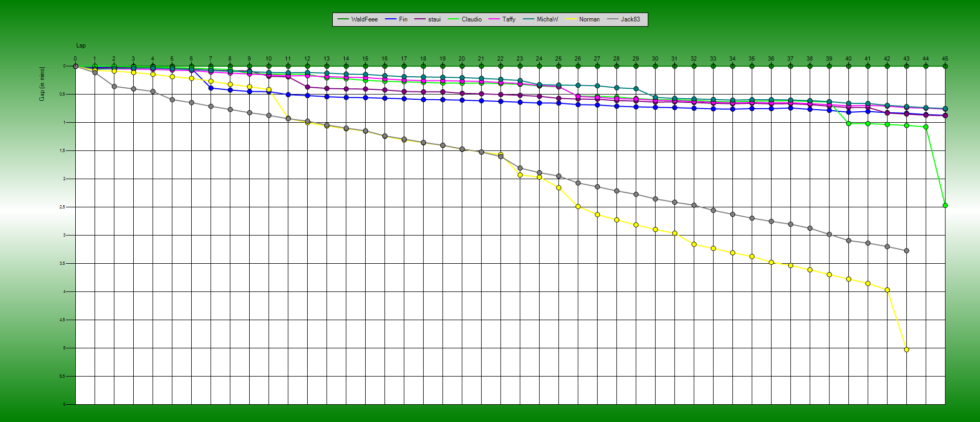Click the staui legend label

434,19
